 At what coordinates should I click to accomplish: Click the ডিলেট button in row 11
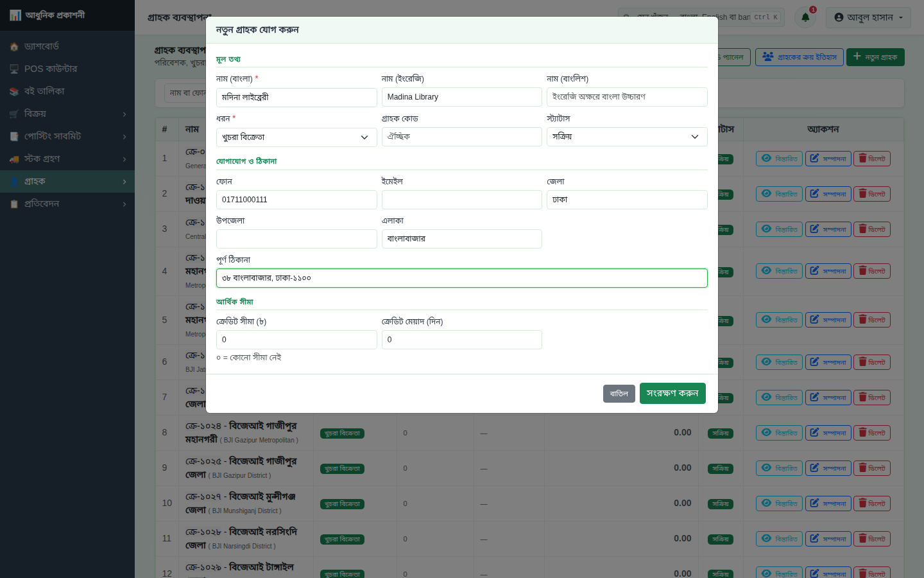tap(872, 539)
